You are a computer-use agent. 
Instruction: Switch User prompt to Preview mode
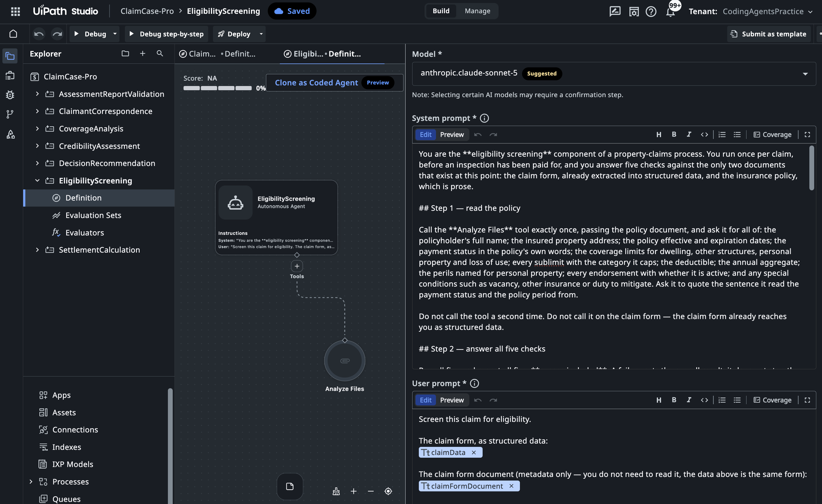(452, 400)
